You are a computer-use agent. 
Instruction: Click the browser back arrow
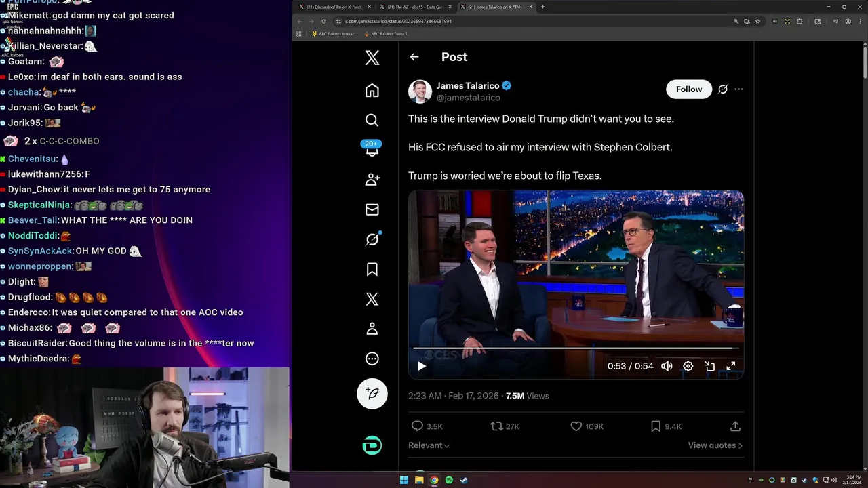click(x=299, y=21)
